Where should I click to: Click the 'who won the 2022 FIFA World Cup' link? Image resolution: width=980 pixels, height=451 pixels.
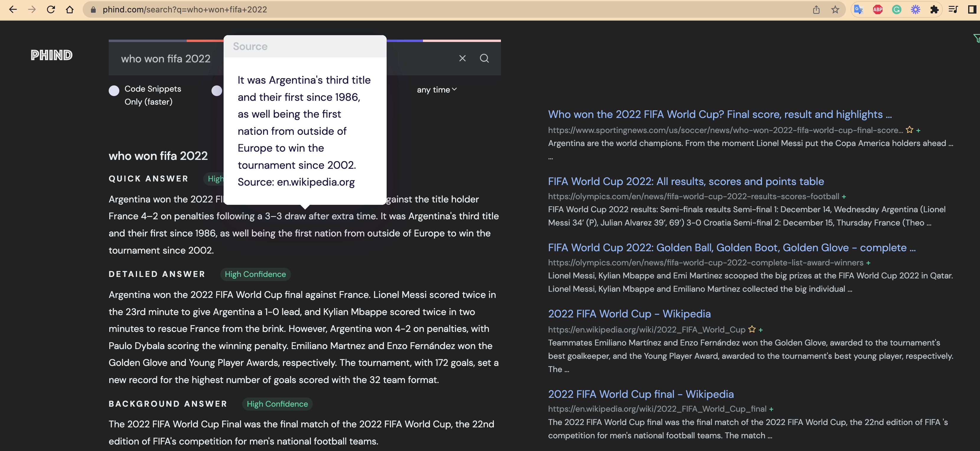720,114
